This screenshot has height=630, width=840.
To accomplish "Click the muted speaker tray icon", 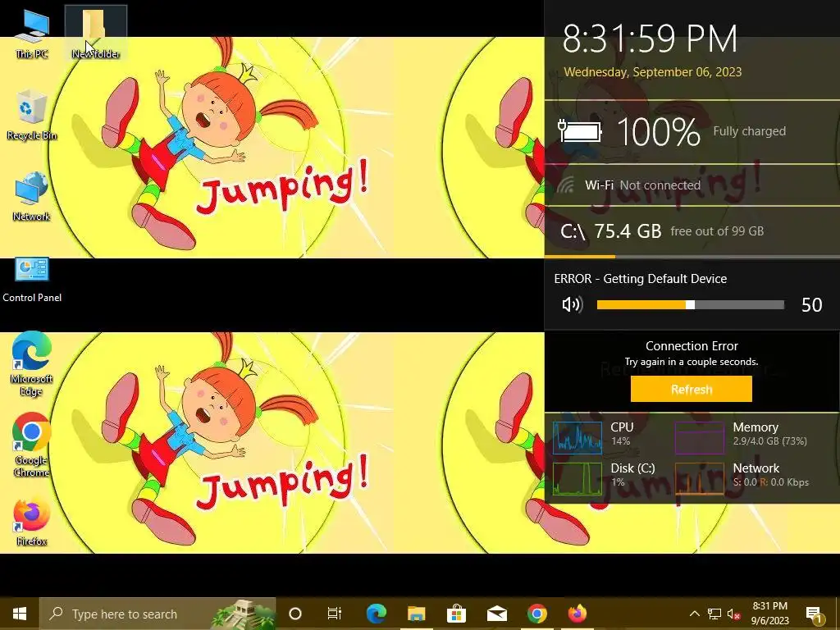I will (x=733, y=614).
